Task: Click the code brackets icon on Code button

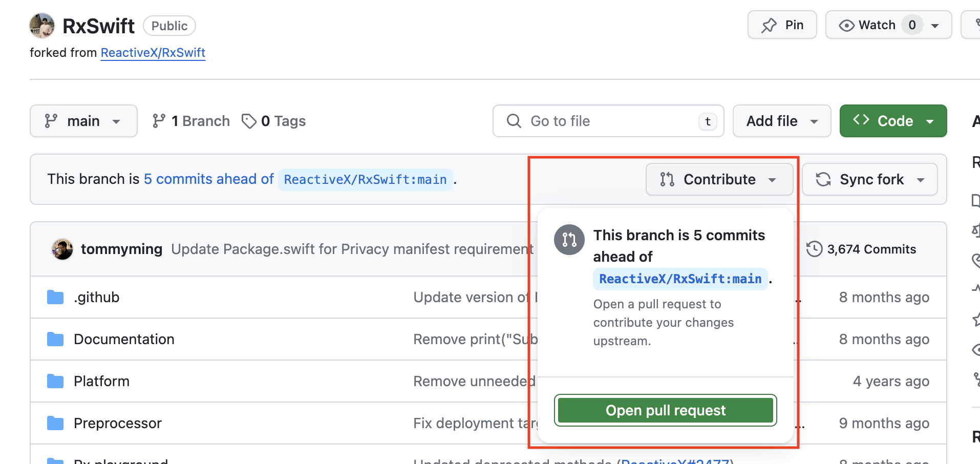Action: 861,120
